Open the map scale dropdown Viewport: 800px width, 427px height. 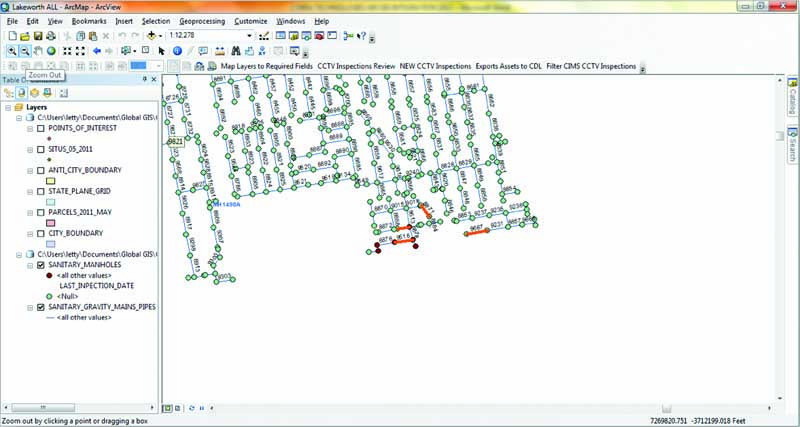pyautogui.click(x=249, y=36)
